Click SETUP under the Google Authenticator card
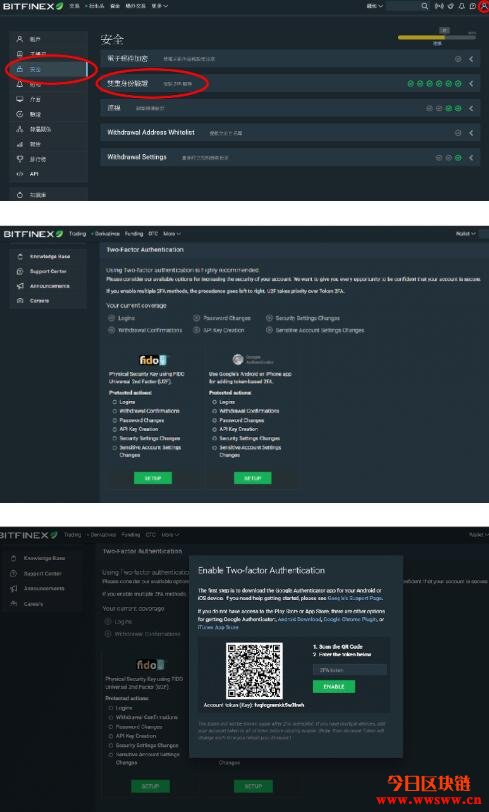 click(253, 478)
